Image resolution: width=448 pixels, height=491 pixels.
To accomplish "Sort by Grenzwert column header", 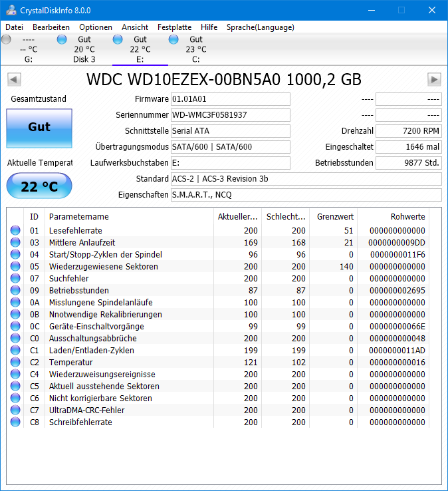I will (x=334, y=217).
